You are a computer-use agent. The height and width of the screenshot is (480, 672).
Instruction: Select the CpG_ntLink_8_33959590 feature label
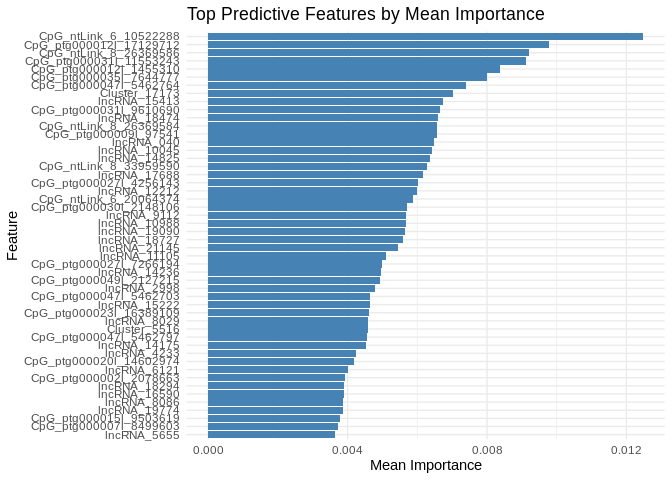pyautogui.click(x=109, y=166)
